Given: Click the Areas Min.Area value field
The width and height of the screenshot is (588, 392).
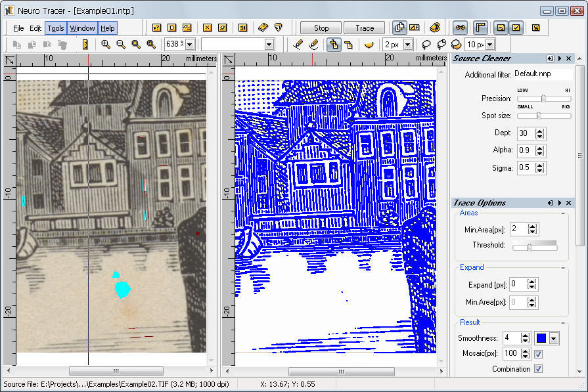Looking at the screenshot, I should tap(518, 229).
